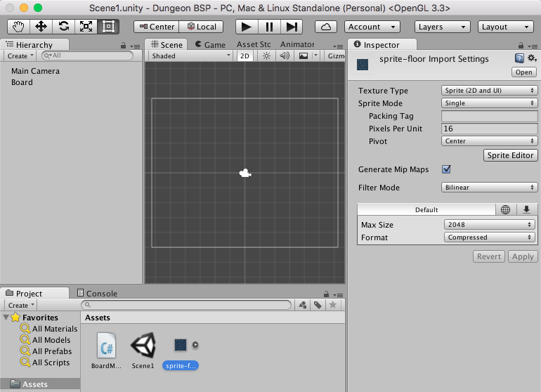
Task: Open the Filter Mode dropdown
Action: 489,188
